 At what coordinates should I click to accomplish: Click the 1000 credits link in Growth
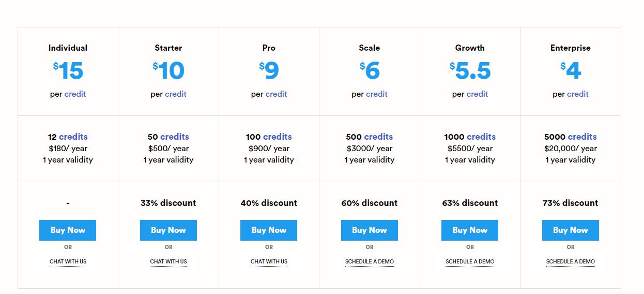click(x=481, y=137)
